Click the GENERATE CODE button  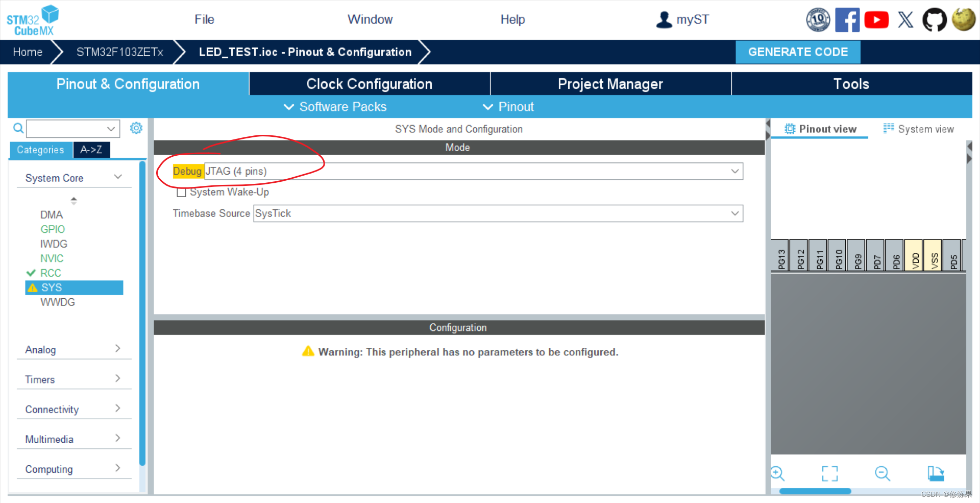point(798,52)
